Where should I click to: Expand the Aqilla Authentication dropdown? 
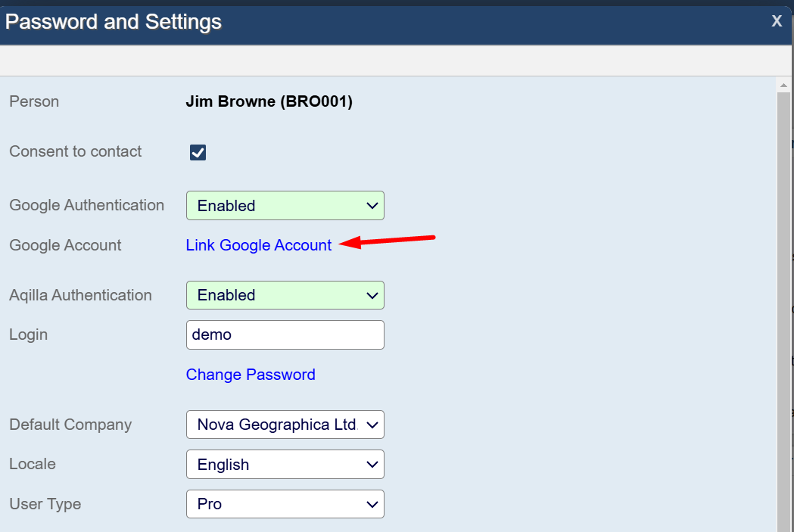pos(285,295)
